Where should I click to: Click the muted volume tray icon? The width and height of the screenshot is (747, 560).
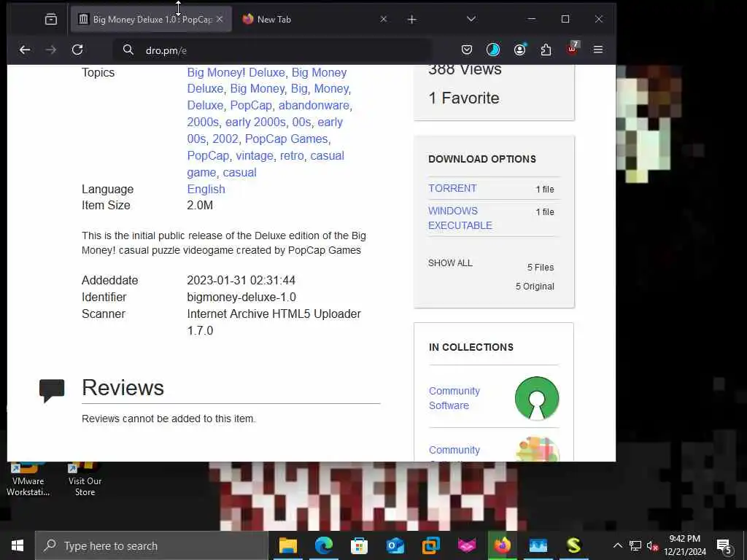pos(652,545)
